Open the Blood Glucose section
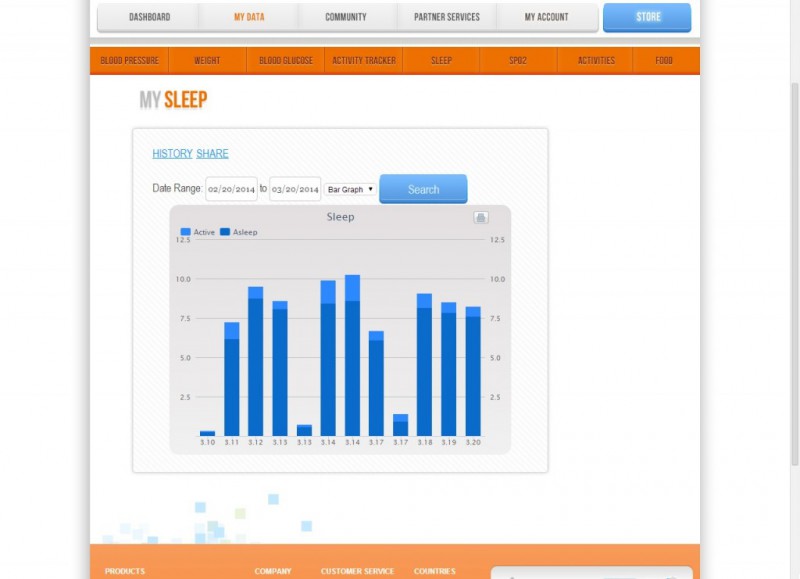 [x=285, y=60]
